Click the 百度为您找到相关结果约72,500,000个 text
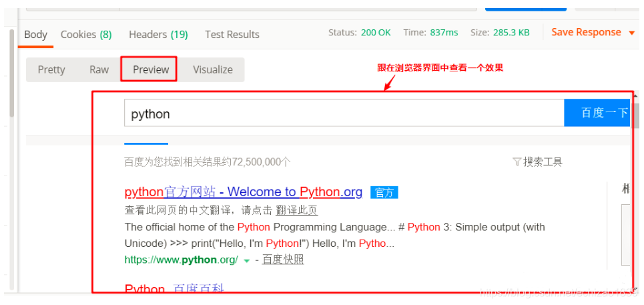644x305 pixels. point(208,162)
